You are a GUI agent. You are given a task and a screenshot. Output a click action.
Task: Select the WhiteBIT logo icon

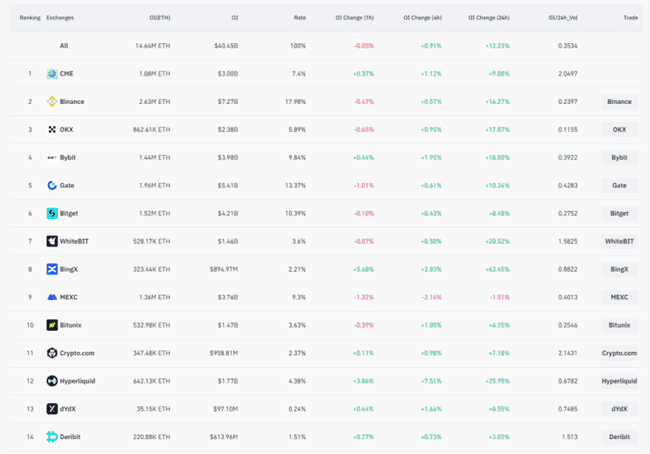click(x=52, y=241)
